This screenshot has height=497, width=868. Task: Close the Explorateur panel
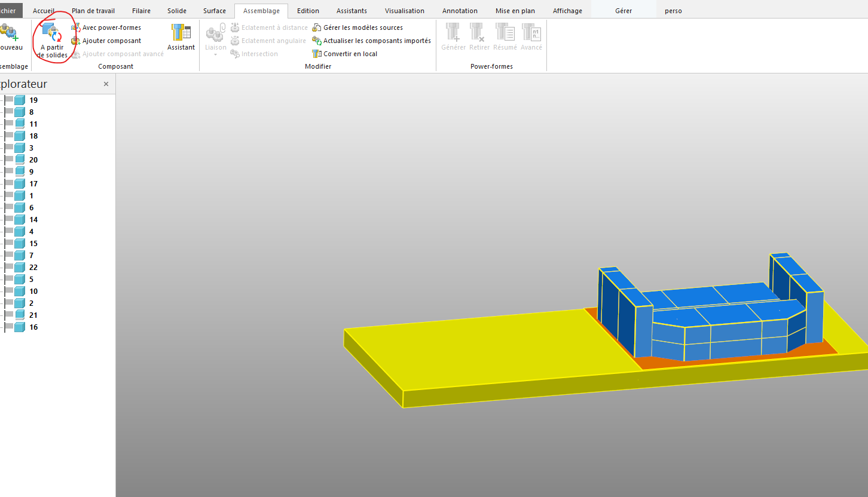[x=106, y=84]
